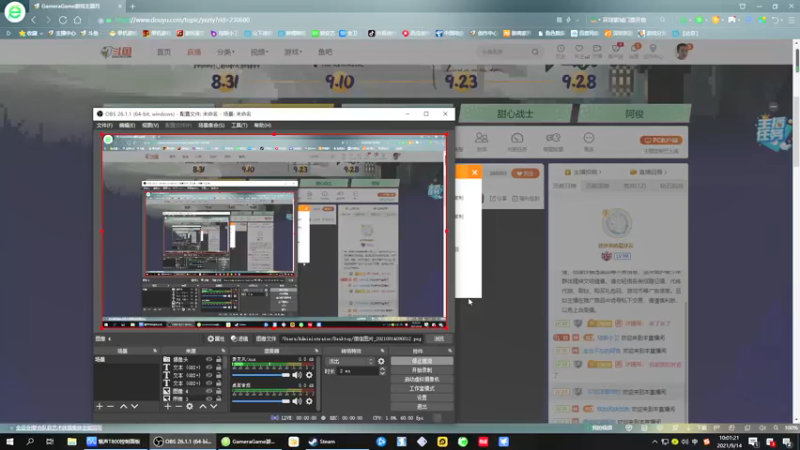This screenshot has height=450, width=800.
Task: Go to browser home page icon
Action: click(x=78, y=20)
